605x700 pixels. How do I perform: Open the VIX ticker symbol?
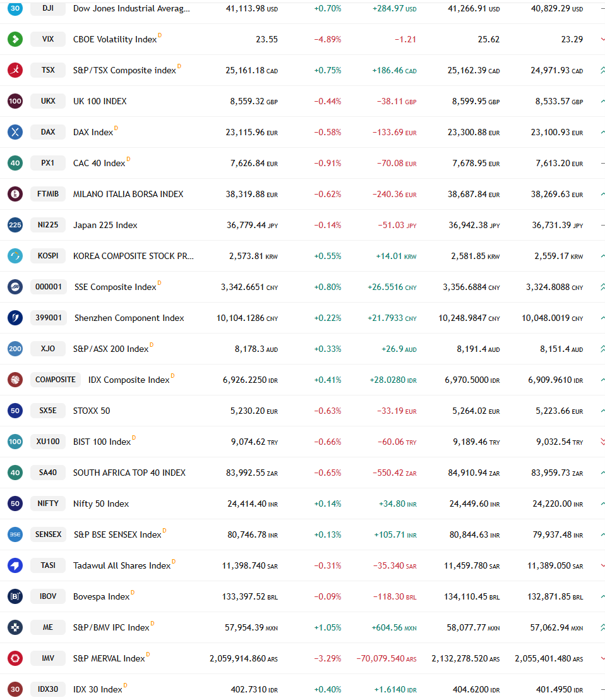pos(48,39)
